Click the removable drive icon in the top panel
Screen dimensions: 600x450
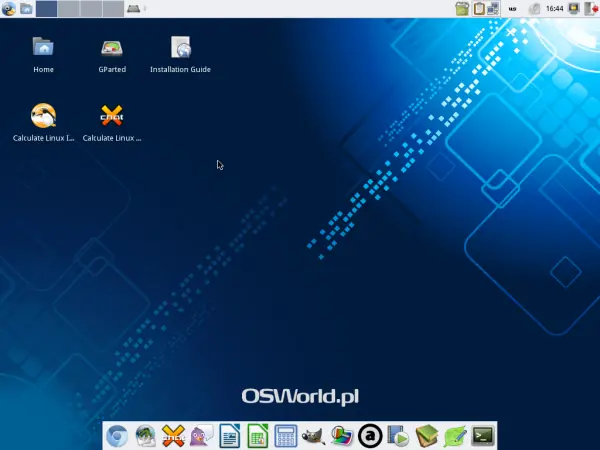(x=134, y=8)
